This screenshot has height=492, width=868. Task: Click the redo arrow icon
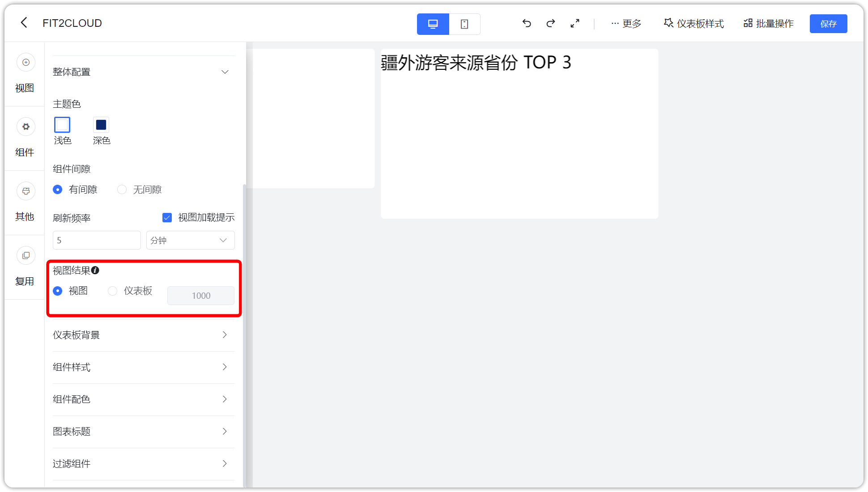pyautogui.click(x=551, y=23)
